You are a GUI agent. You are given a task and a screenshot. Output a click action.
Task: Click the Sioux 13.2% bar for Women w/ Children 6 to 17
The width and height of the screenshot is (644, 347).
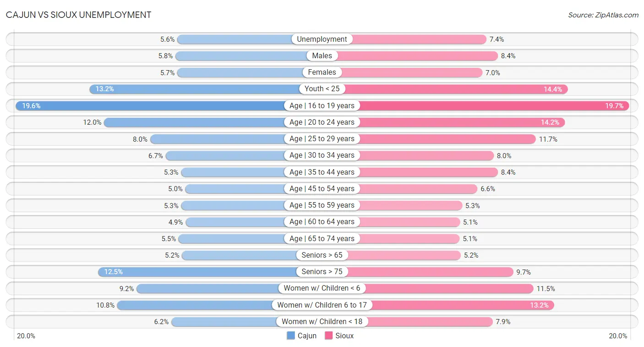point(438,305)
